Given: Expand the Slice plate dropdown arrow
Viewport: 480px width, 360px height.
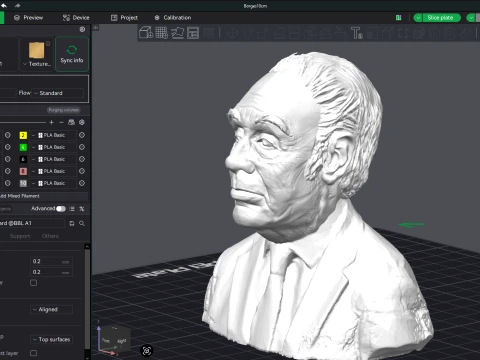Looking at the screenshot, I should 418,18.
